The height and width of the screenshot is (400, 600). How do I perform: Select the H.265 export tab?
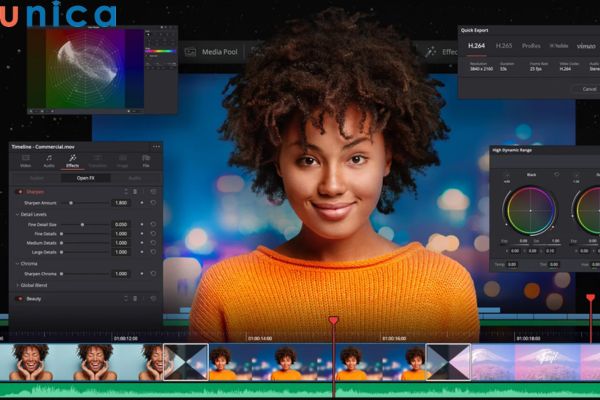[504, 46]
